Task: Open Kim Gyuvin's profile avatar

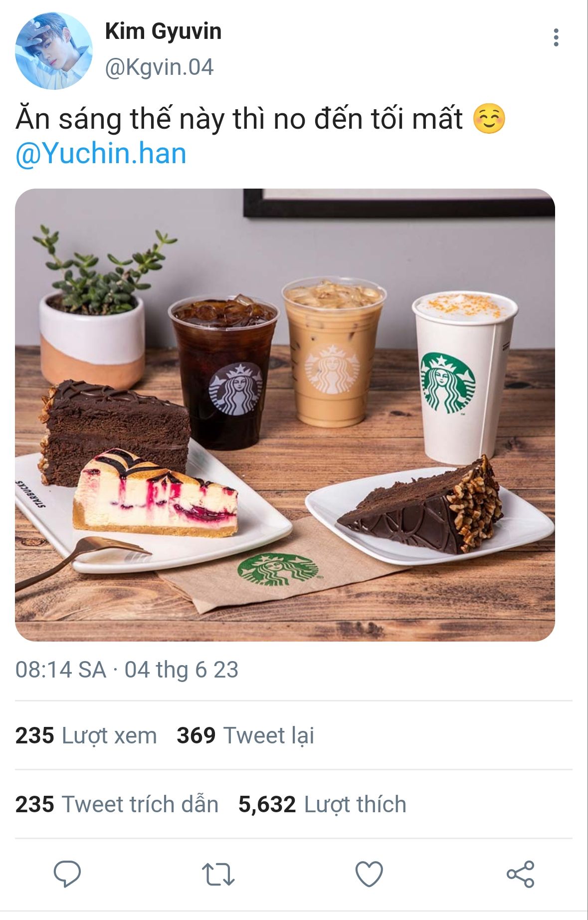Action: pos(54,51)
